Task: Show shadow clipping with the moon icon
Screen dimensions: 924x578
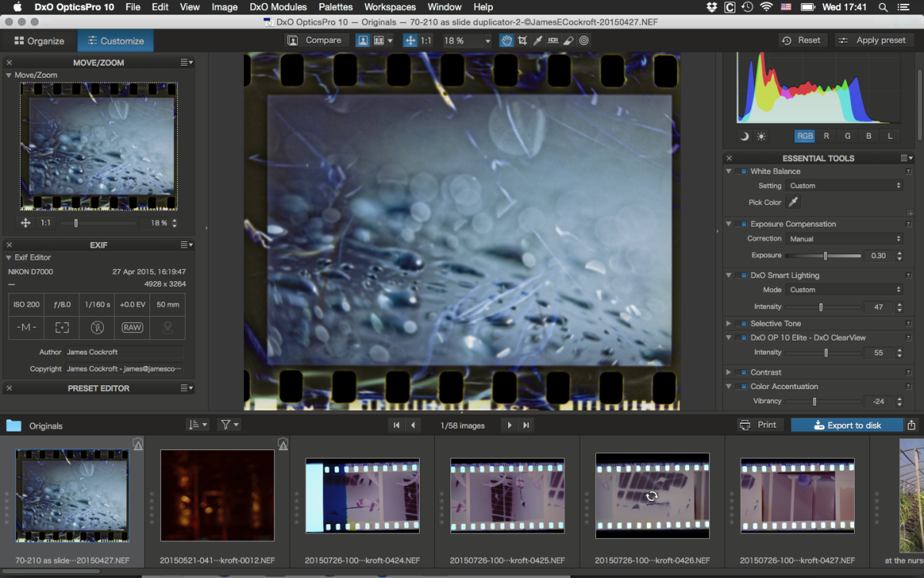Action: pos(745,136)
